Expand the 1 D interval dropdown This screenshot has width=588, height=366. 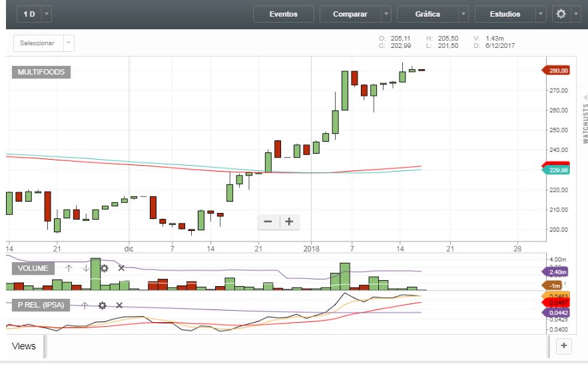point(47,14)
